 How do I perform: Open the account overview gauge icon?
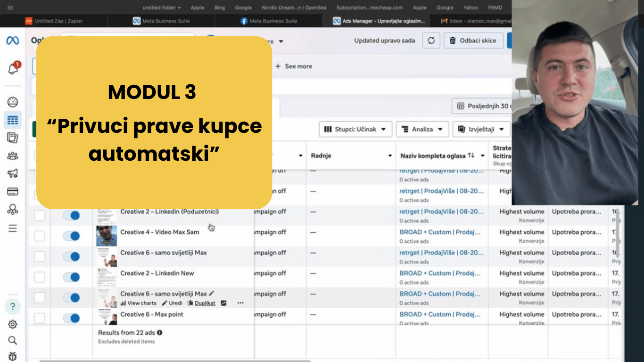[x=13, y=102]
